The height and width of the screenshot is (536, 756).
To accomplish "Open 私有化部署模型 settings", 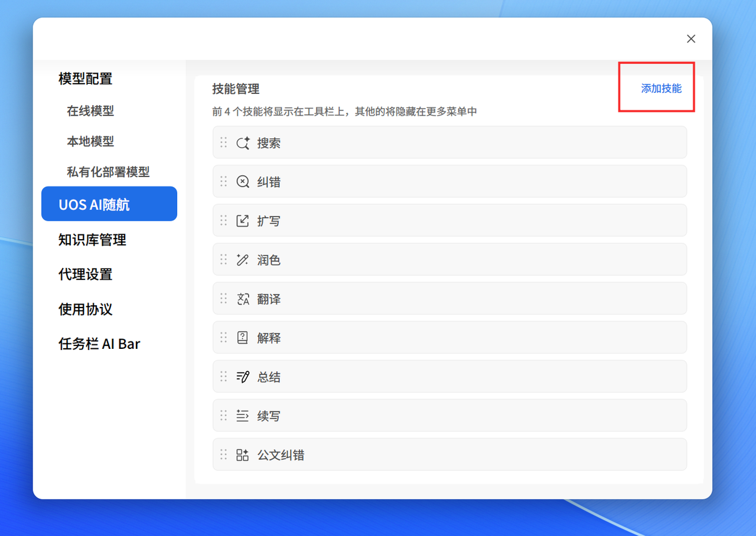I will tap(108, 172).
